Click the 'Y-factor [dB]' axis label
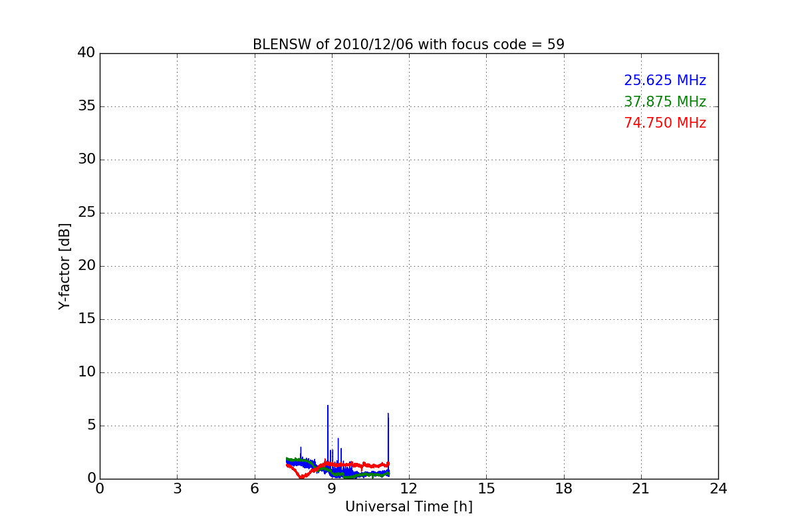Image resolution: width=798 pixels, height=532 pixels. tap(65, 266)
